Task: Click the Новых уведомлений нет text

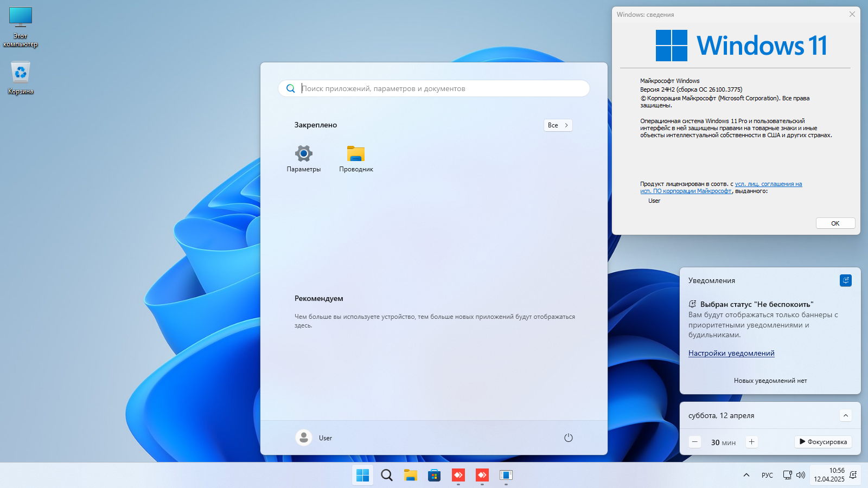Action: click(770, 381)
